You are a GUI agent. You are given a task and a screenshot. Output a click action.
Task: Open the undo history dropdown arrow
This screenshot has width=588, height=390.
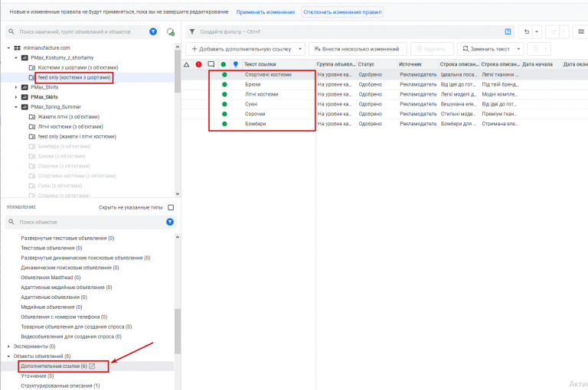point(537,32)
